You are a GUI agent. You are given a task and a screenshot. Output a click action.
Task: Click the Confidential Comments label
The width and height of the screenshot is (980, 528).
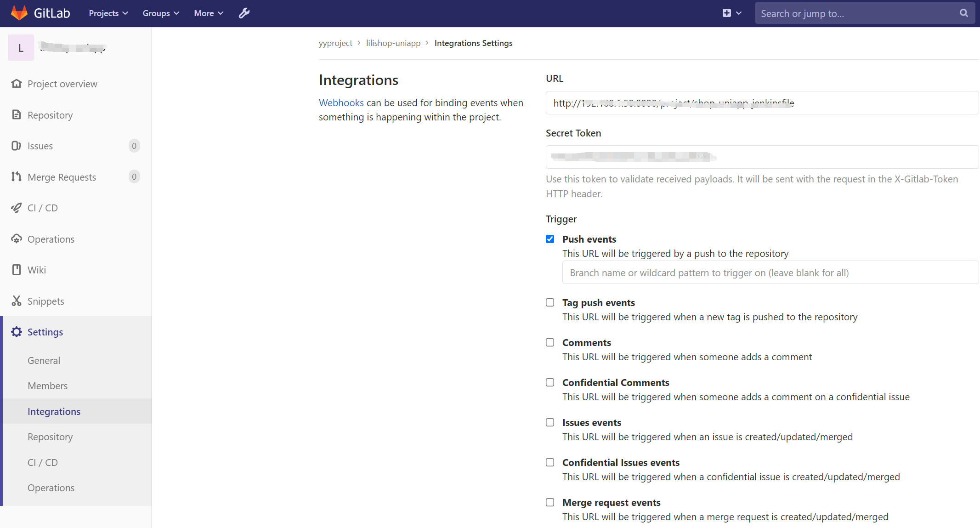(616, 382)
